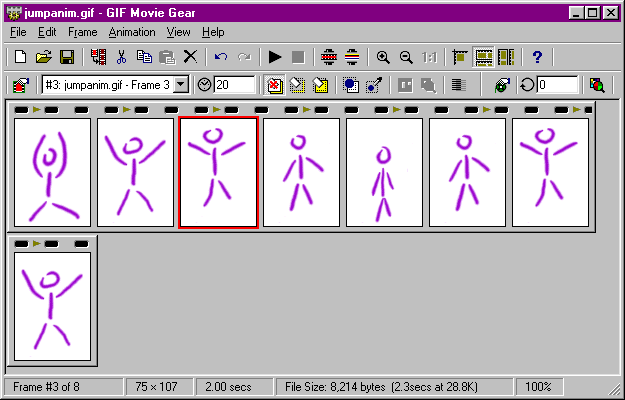Image resolution: width=625 pixels, height=400 pixels.
Task: Toggle the highlighted red-X frame removal button
Action: coord(274,86)
